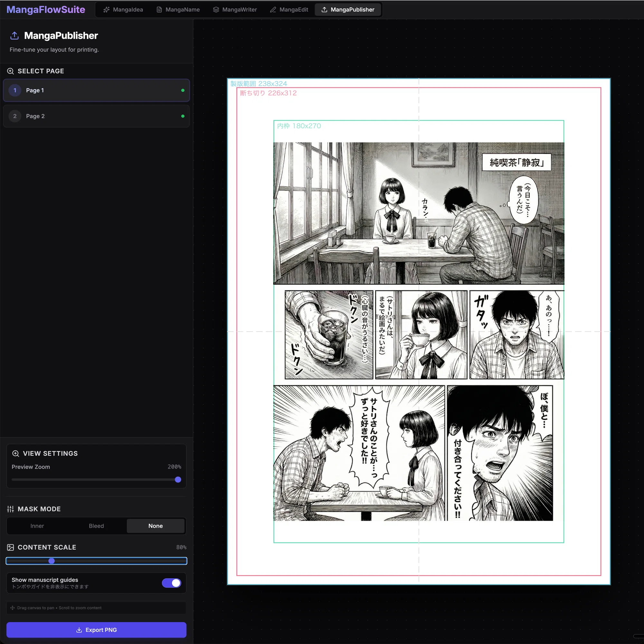The height and width of the screenshot is (644, 644).
Task: Click 'Fine-tune your layout for printing' text
Action: pos(54,50)
